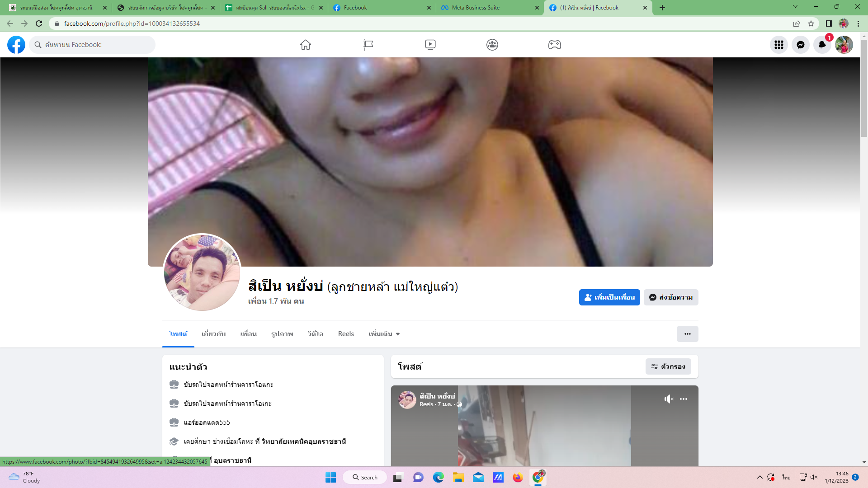Viewport: 868px width, 488px height.
Task: Switch to the เกี่ยวกับ tab
Action: coord(213,334)
